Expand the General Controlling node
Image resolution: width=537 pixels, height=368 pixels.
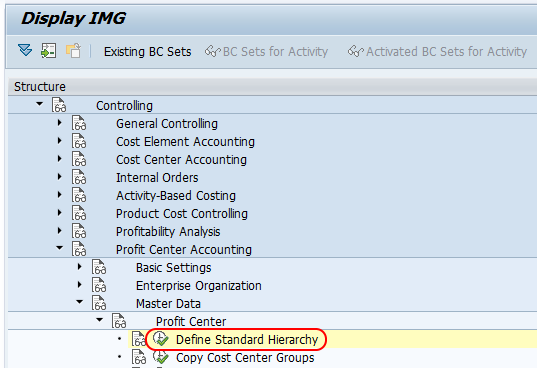tap(60, 123)
